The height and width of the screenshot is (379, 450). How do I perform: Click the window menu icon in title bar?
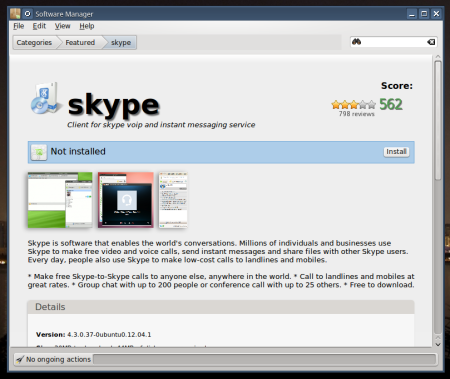15,14
